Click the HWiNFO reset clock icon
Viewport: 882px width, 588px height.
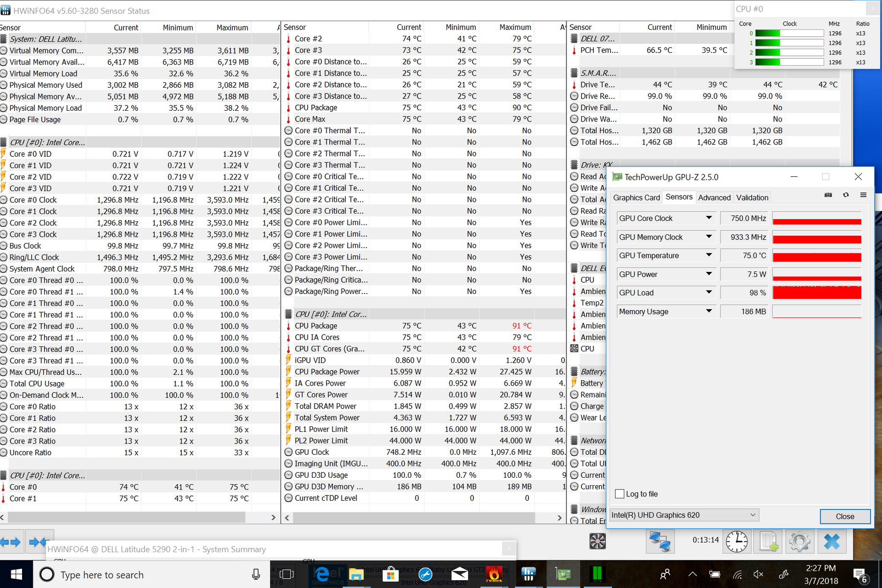tap(736, 541)
